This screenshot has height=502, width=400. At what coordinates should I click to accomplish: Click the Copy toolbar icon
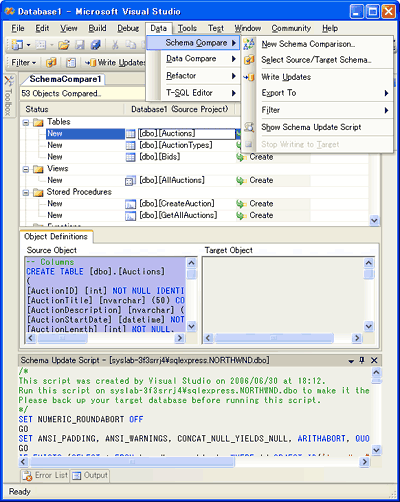pos(131,45)
